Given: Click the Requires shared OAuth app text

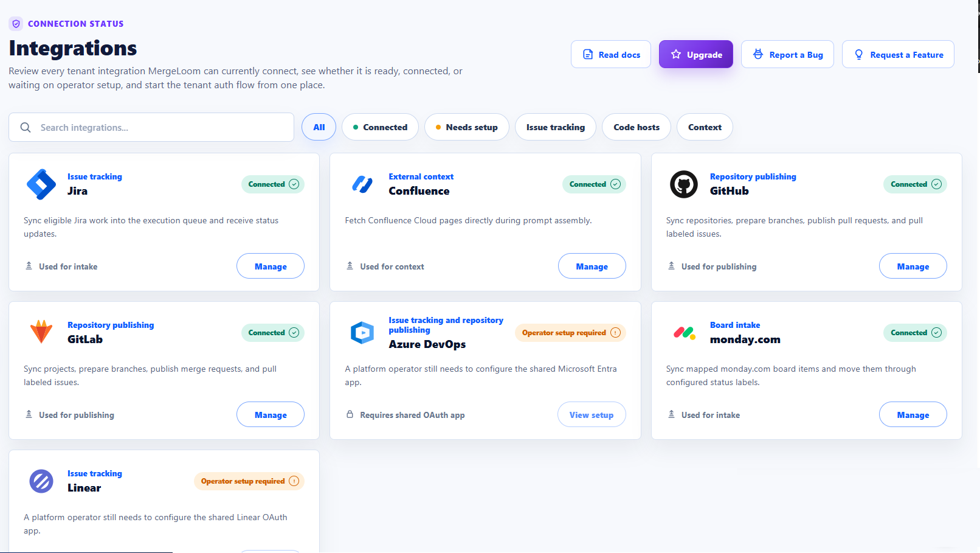Looking at the screenshot, I should coord(412,415).
